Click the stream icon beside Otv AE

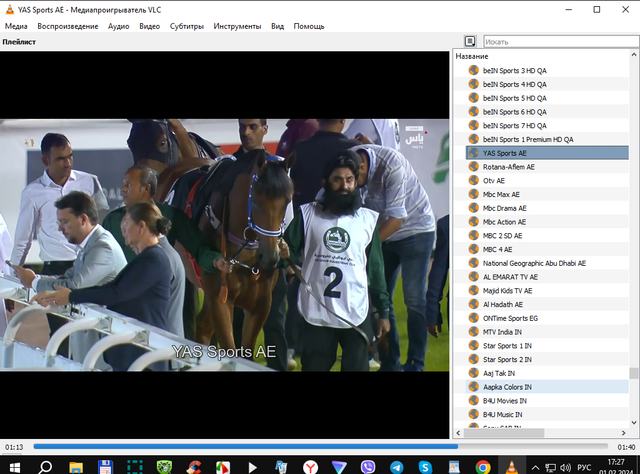473,180
